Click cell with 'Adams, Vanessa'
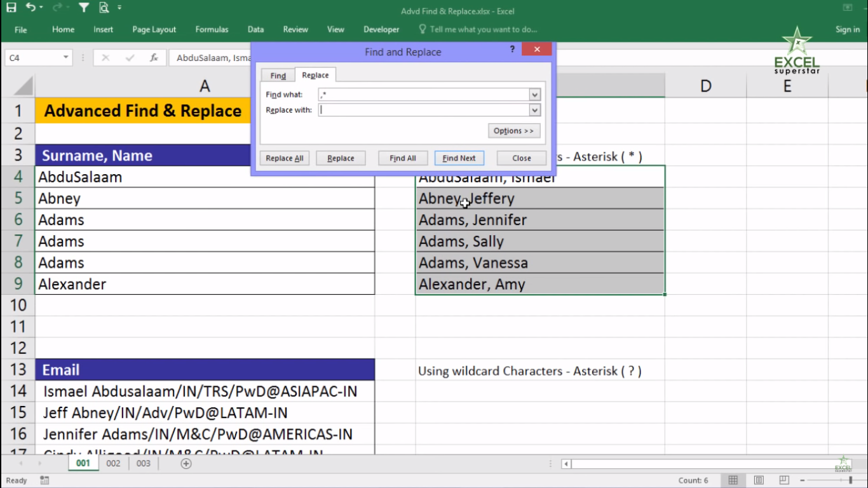Screen dimensions: 868x488 click(x=540, y=262)
